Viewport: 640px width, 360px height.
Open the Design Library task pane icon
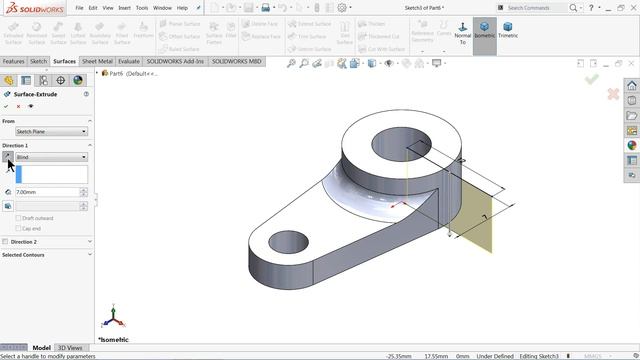pos(632,100)
